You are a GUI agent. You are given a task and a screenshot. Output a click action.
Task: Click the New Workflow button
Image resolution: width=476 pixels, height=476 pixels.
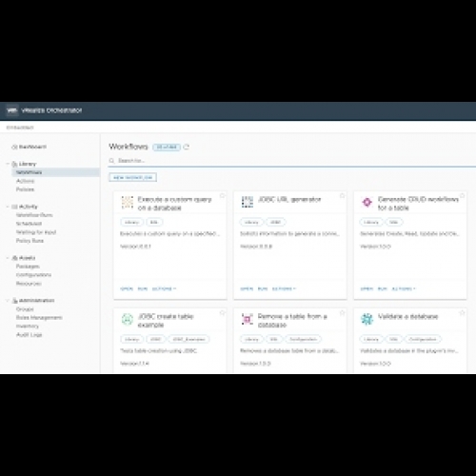pyautogui.click(x=133, y=177)
